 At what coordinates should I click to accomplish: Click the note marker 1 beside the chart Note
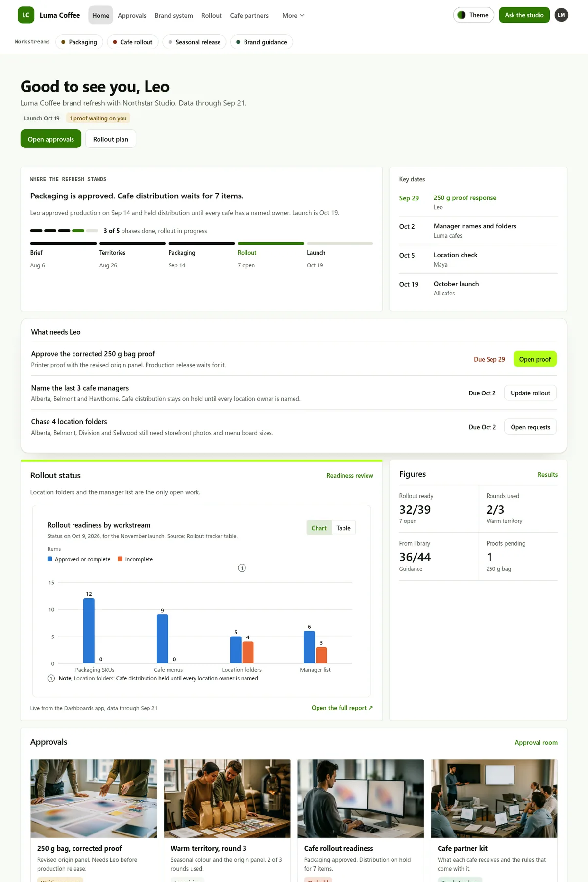click(x=51, y=678)
